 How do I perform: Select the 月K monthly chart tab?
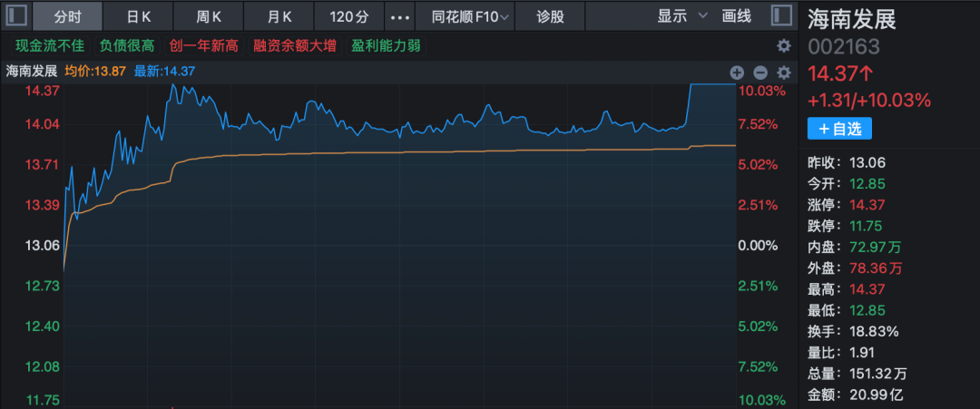[279, 16]
